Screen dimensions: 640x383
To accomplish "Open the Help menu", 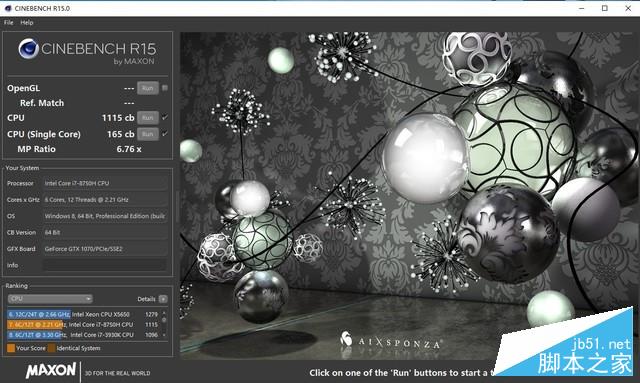I will [x=27, y=22].
